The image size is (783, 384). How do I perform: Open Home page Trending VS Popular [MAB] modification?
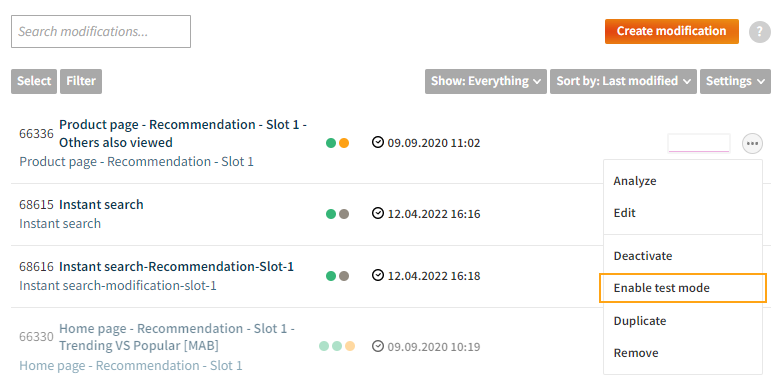177,337
